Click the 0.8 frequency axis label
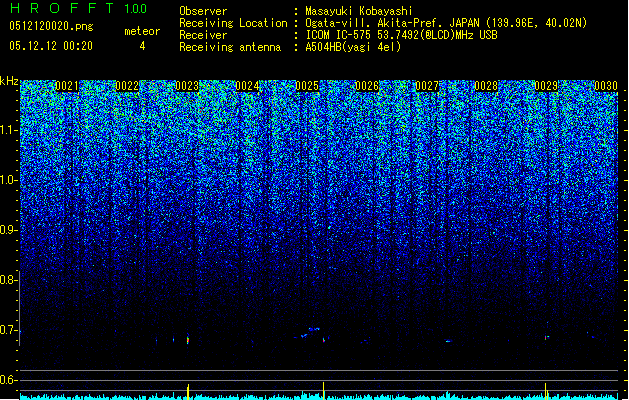This screenshot has height=400, width=629. [x=8, y=280]
